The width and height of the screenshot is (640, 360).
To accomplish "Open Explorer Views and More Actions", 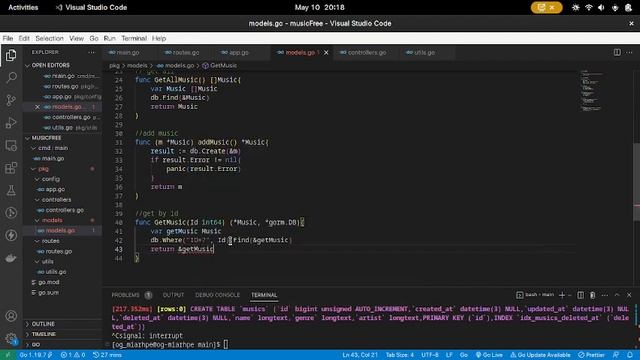I will (91, 52).
